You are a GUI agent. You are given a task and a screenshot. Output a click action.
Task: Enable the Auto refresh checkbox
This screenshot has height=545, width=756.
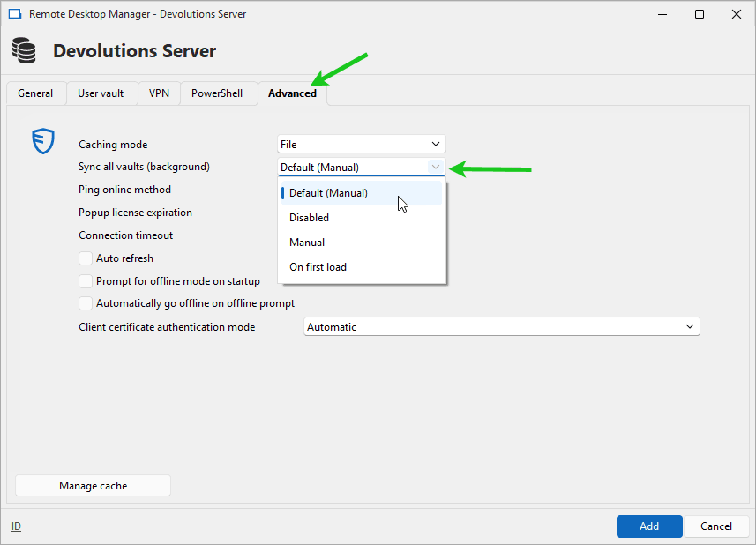coord(86,258)
